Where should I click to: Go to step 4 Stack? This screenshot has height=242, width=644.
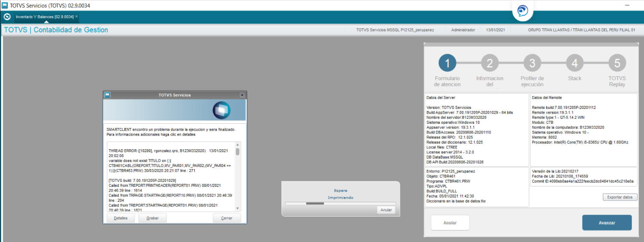575,63
